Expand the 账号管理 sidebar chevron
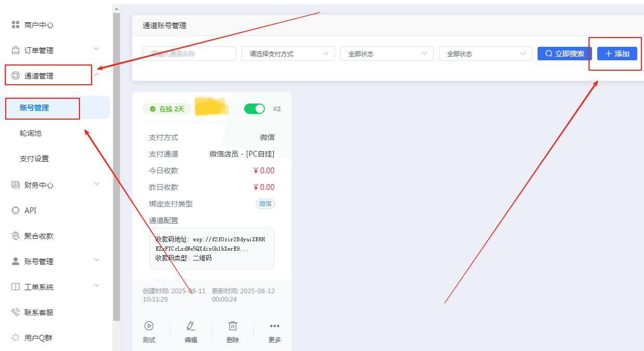Screen dimensions: 644x351 point(97,259)
